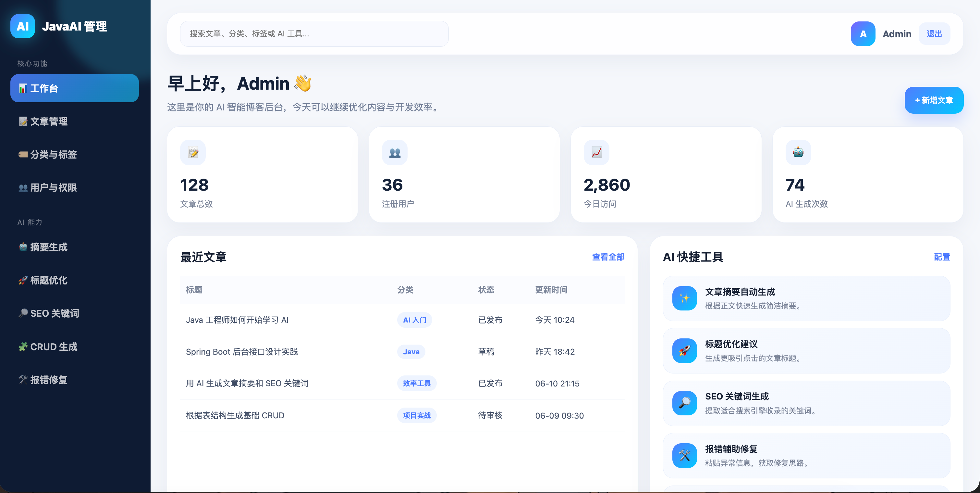
Task: Click the 06-09 09:30 update time
Action: tap(559, 415)
